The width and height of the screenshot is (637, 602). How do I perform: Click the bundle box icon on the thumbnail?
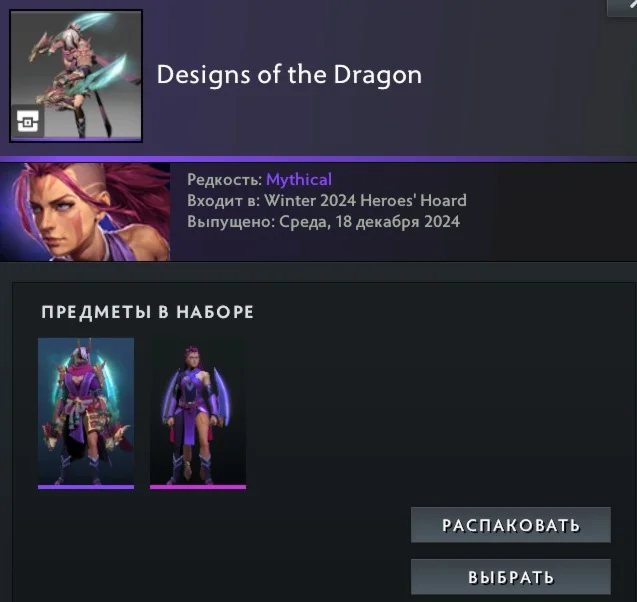point(28,121)
